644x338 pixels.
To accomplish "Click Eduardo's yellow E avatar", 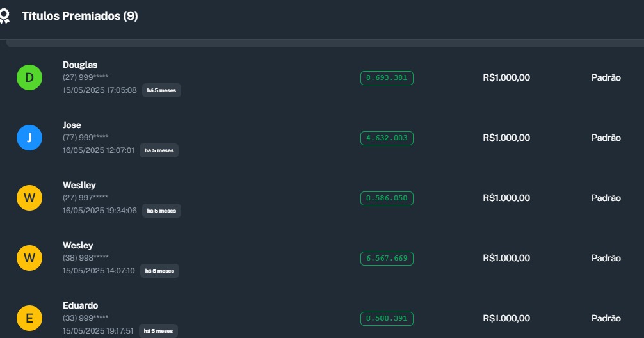I will tap(29, 318).
